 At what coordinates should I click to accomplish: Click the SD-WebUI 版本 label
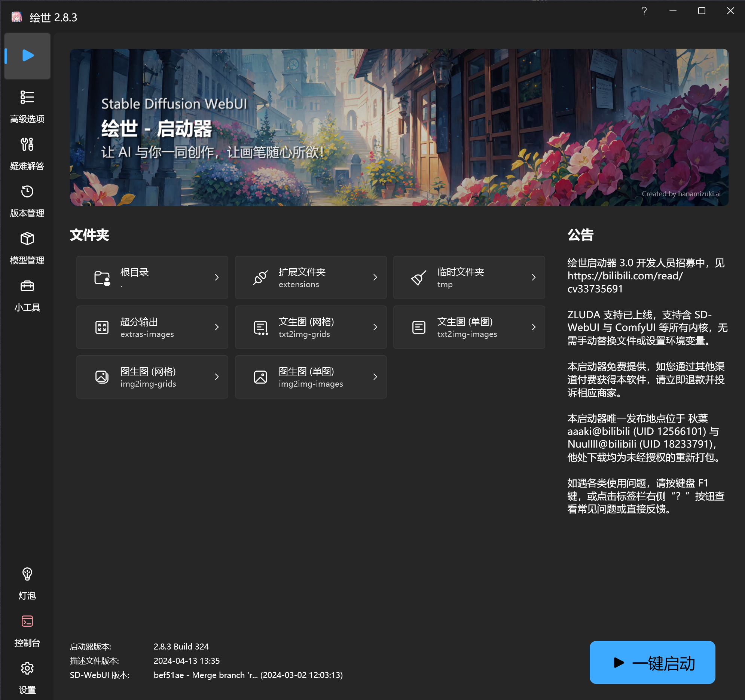100,675
